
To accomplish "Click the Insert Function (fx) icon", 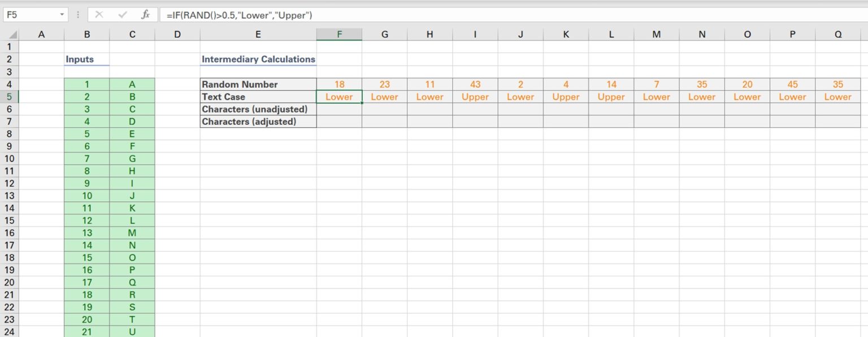I will [x=145, y=15].
